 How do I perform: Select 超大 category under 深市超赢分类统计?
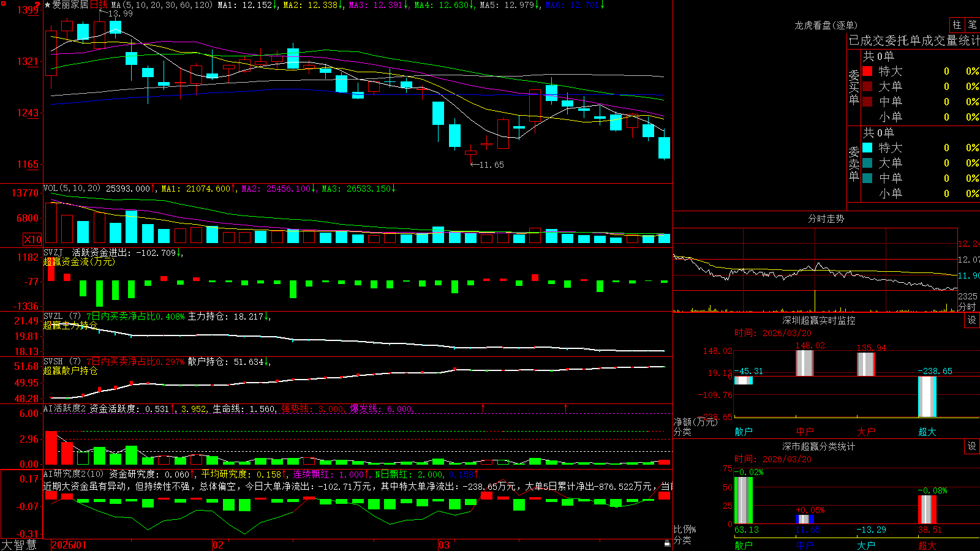(927, 545)
